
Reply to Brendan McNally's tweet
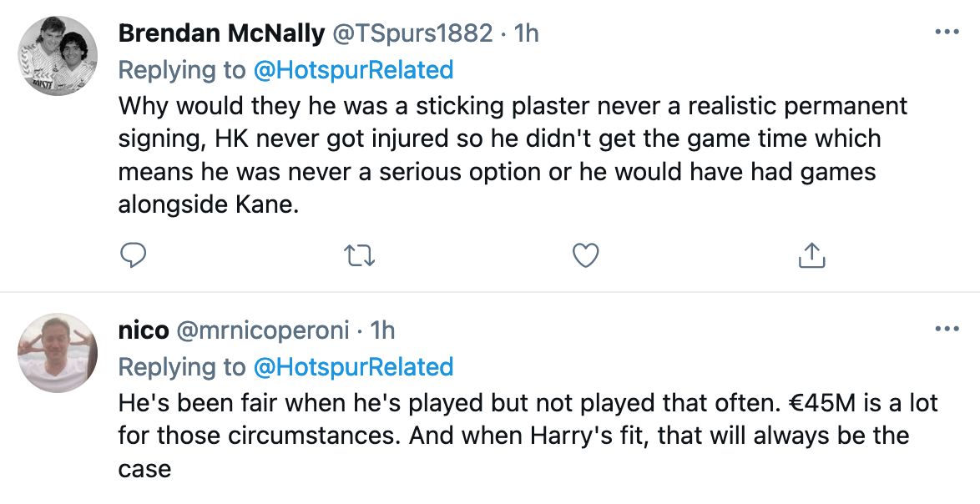pyautogui.click(x=134, y=255)
